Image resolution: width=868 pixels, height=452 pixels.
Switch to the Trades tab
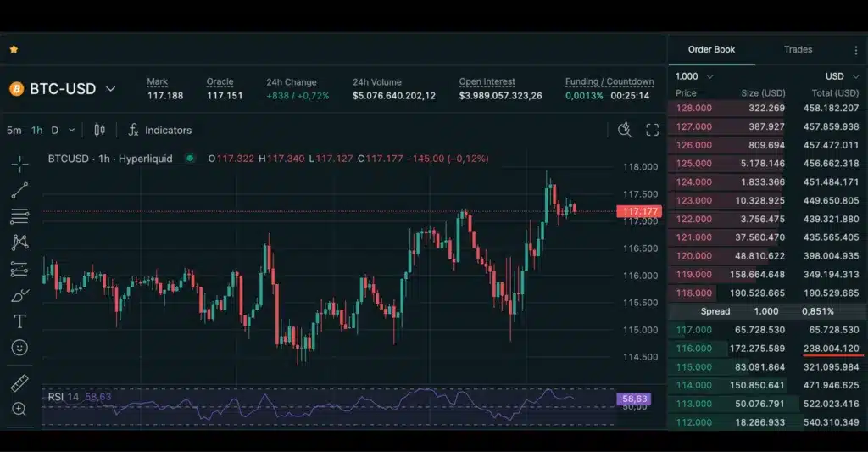tap(798, 50)
